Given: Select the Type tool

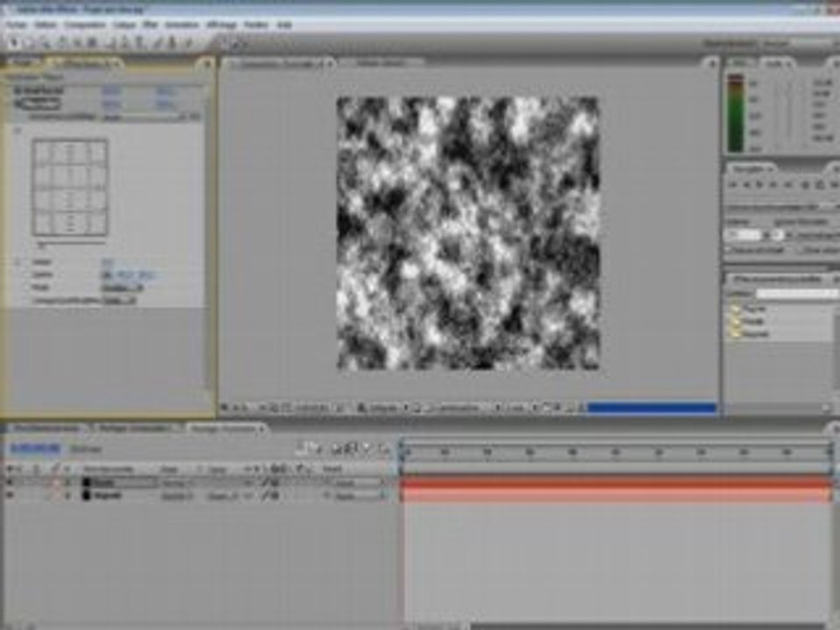Looking at the screenshot, I should [x=140, y=44].
